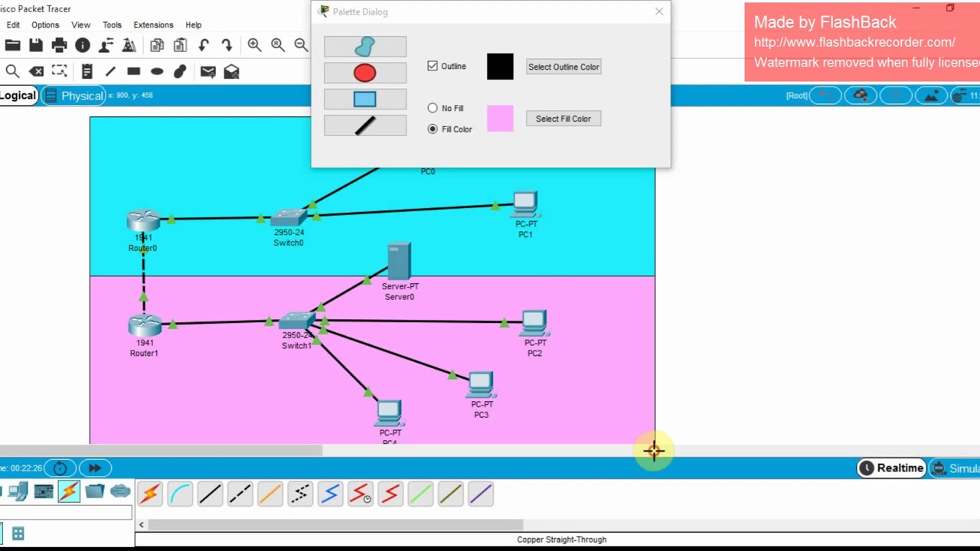Select the Draw Freeform tool
This screenshot has height=551, width=980.
click(180, 71)
